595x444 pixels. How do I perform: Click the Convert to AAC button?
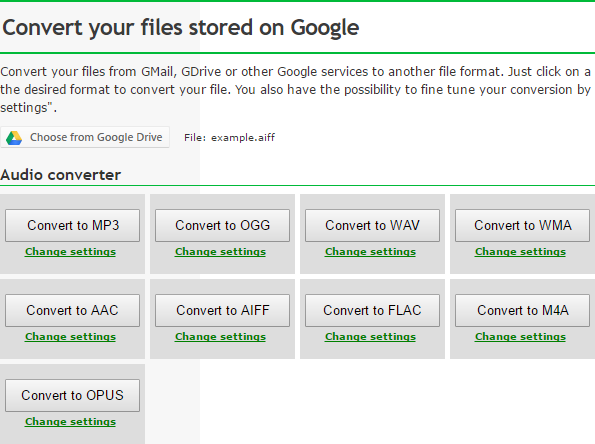[72, 310]
